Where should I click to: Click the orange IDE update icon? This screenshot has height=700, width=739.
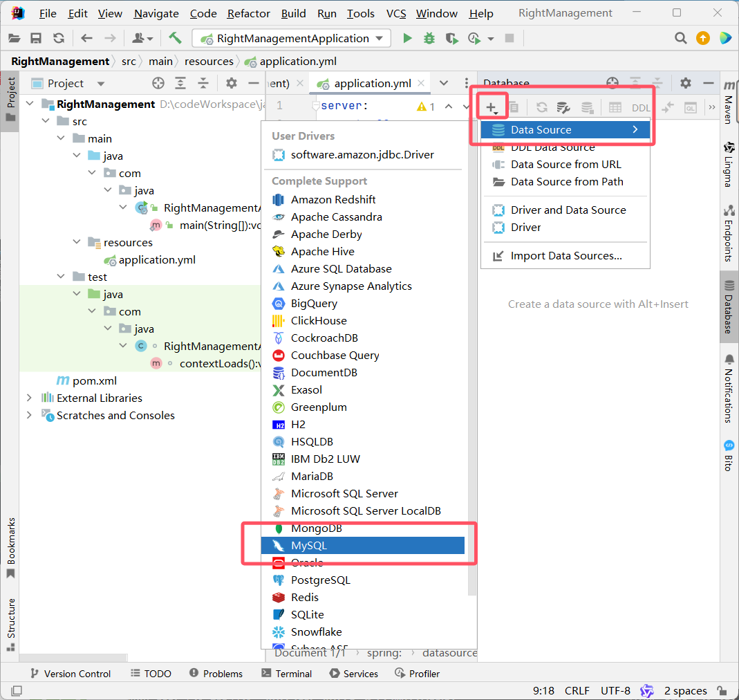pyautogui.click(x=703, y=38)
